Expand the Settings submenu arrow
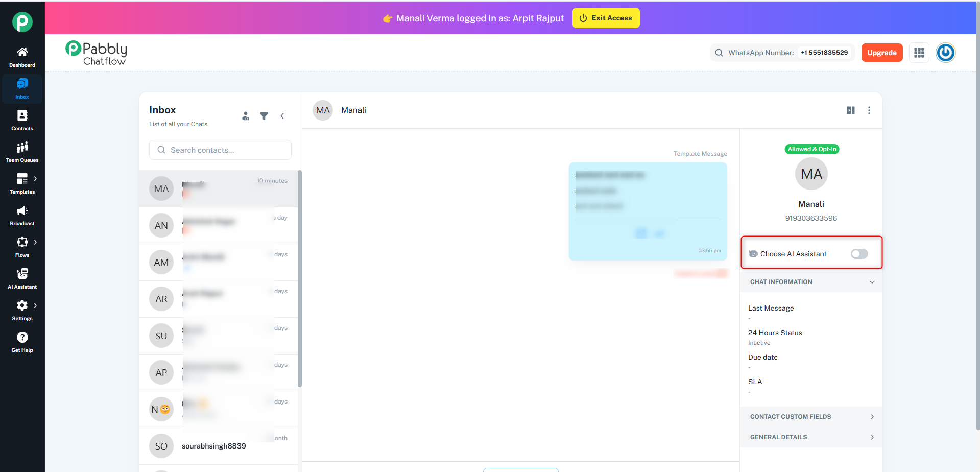 tap(35, 305)
